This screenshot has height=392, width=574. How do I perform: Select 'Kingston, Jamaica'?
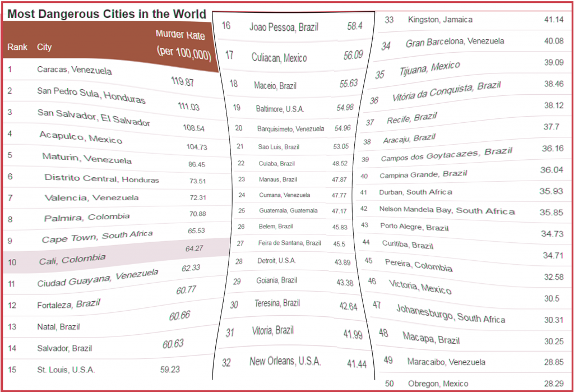440,20
